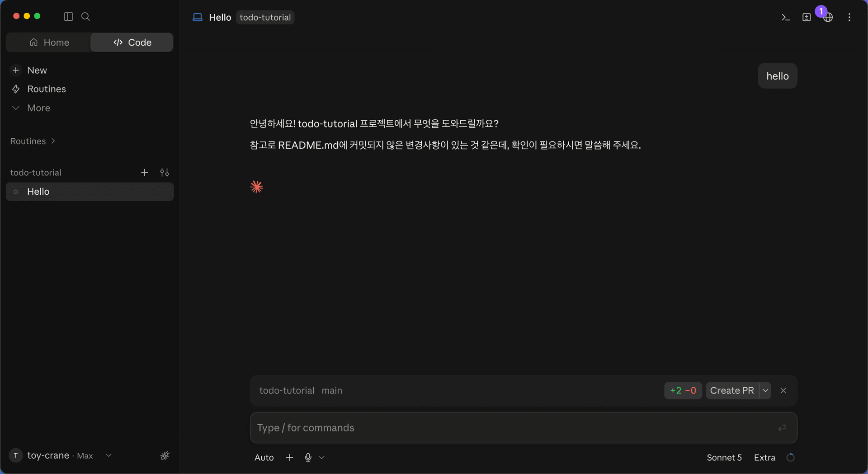Start a New session
Screen dimensions: 868x474
point(90,70)
